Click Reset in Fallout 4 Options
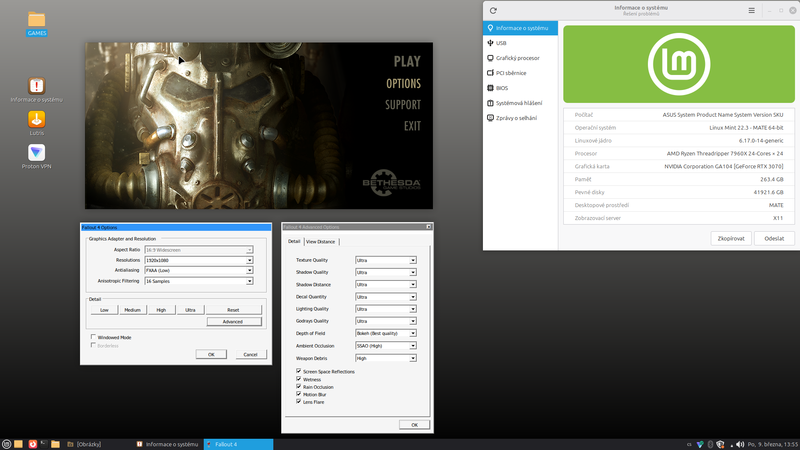 [234, 310]
